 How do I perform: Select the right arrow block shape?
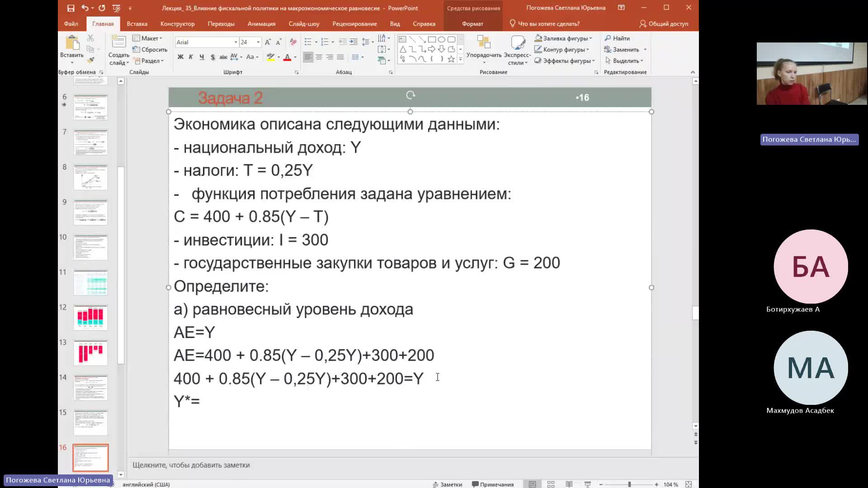point(432,49)
